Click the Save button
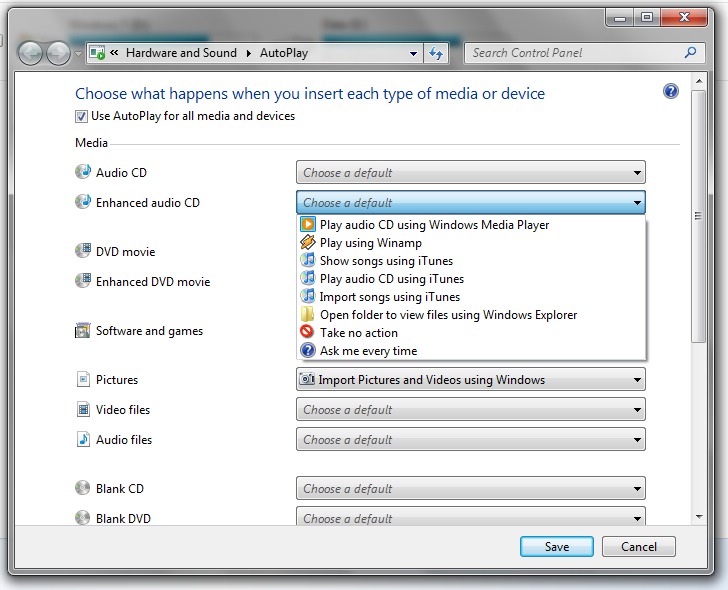Image resolution: width=728 pixels, height=590 pixels. (557, 547)
